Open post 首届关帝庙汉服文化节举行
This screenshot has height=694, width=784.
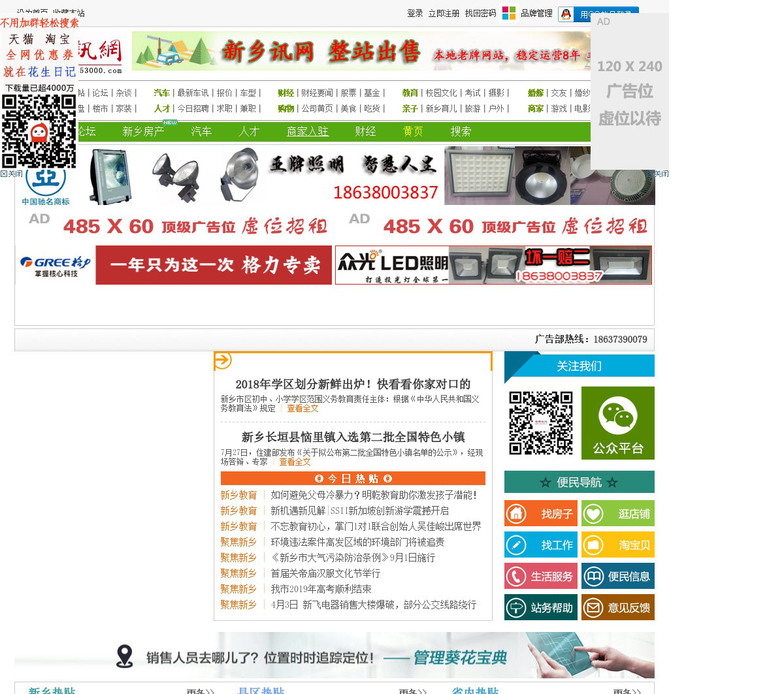click(x=325, y=573)
